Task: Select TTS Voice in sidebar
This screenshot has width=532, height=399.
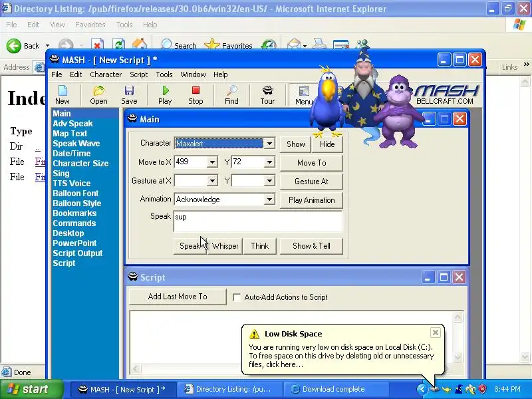Action: [72, 184]
